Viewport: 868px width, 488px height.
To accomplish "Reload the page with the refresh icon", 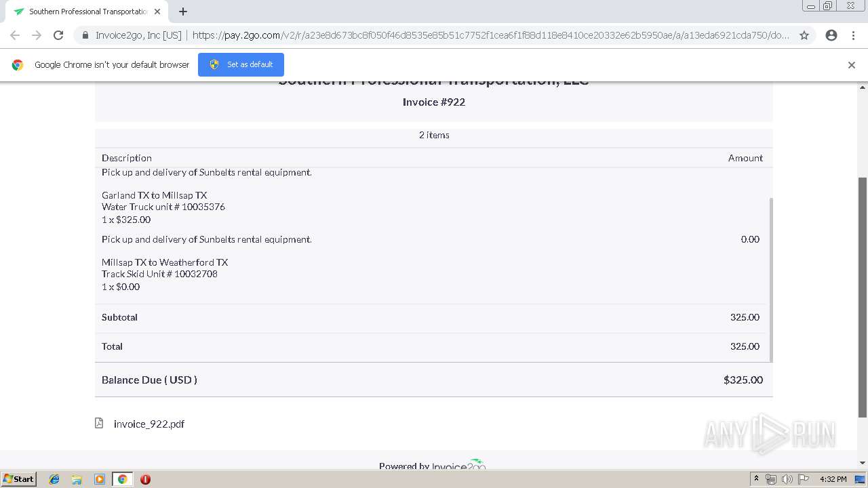I will click(x=58, y=35).
